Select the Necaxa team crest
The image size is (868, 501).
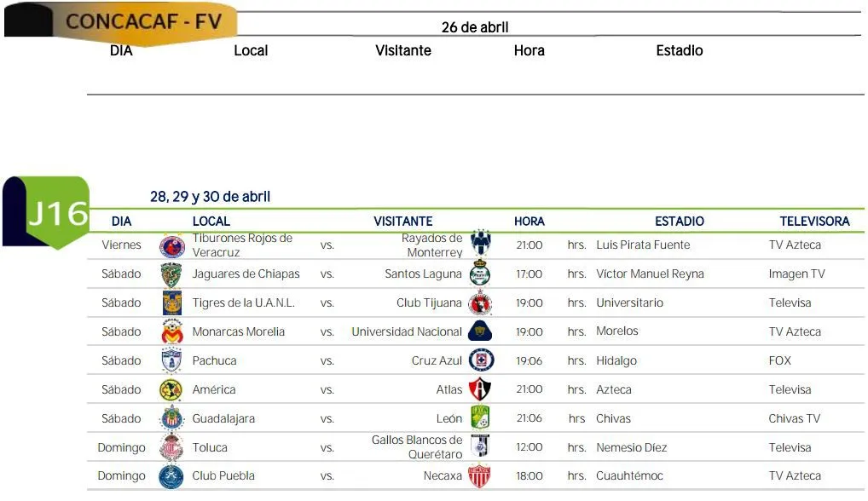tap(479, 476)
